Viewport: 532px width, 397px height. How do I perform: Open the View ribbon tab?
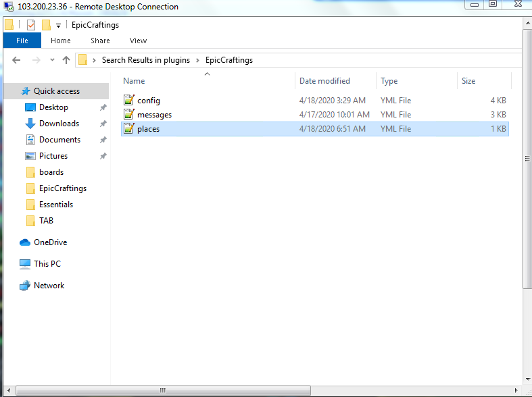138,41
